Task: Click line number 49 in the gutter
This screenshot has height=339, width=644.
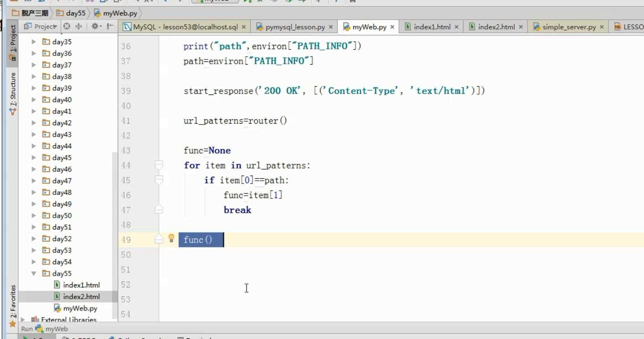Action: click(x=126, y=240)
